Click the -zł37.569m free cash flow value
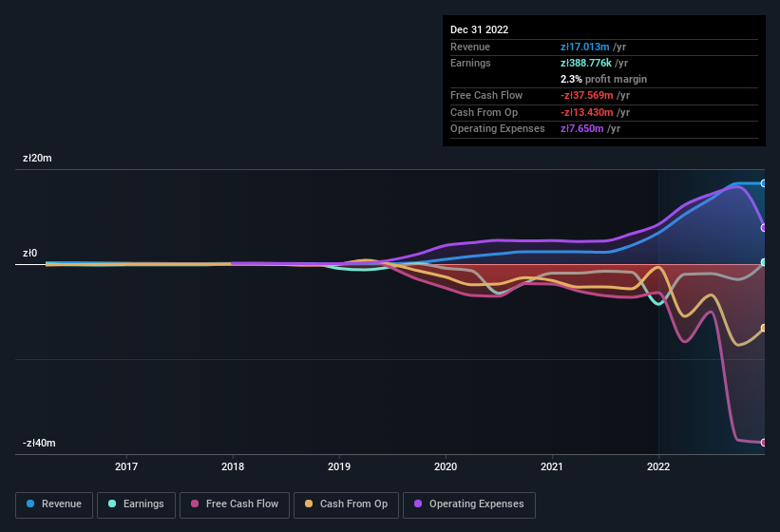Screen dimensions: 780x532 tap(587, 95)
